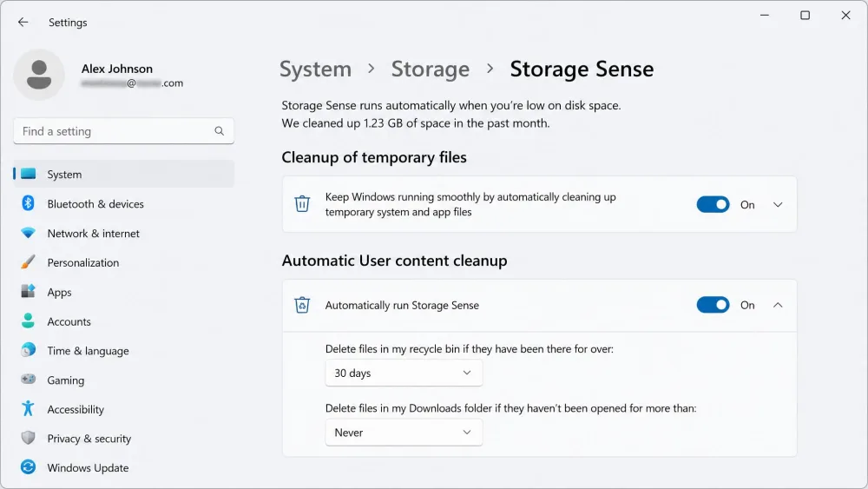Screen dimensions: 868x489
Task: Click the Windows Update sync icon
Action: [29, 467]
